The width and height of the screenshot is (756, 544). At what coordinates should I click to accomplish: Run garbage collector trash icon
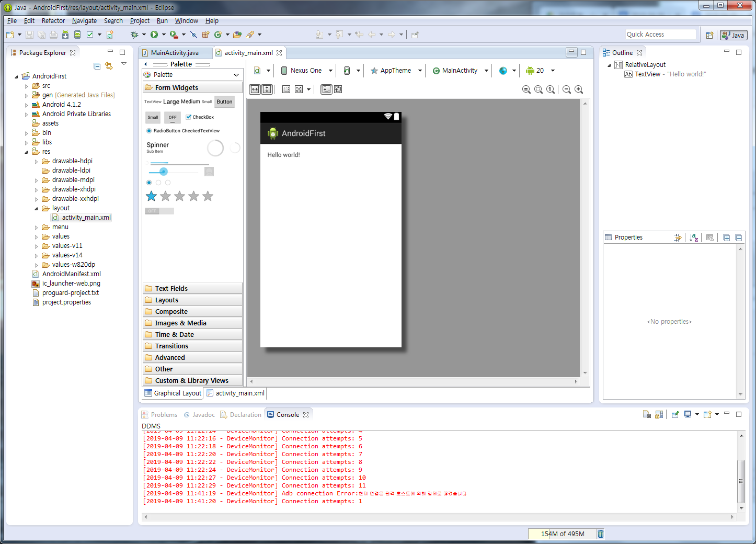pos(601,534)
